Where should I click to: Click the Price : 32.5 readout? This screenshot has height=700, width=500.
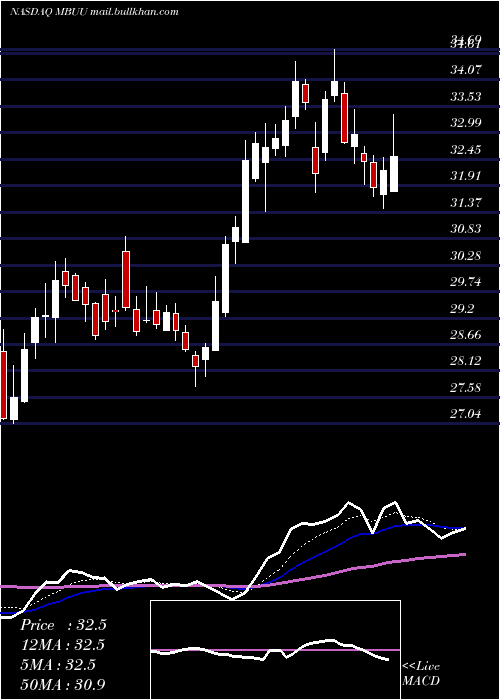63,625
